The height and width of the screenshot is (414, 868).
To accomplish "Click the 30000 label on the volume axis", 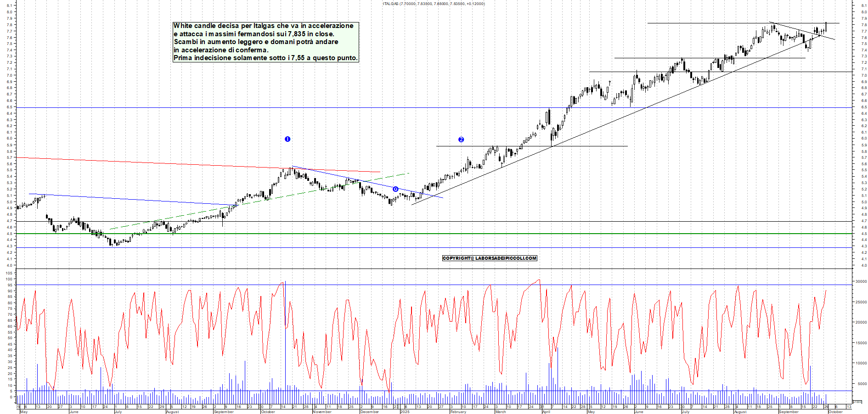I will tap(860, 281).
